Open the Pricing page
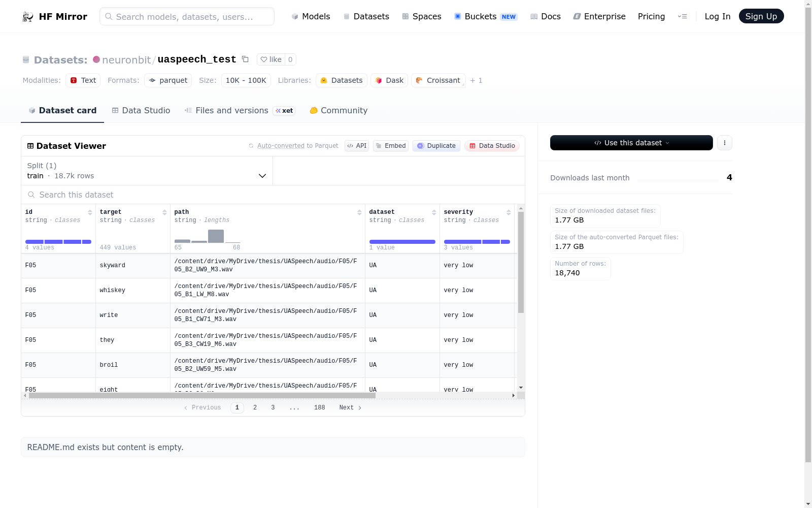Screen dimensions: 812x508 coord(651,16)
